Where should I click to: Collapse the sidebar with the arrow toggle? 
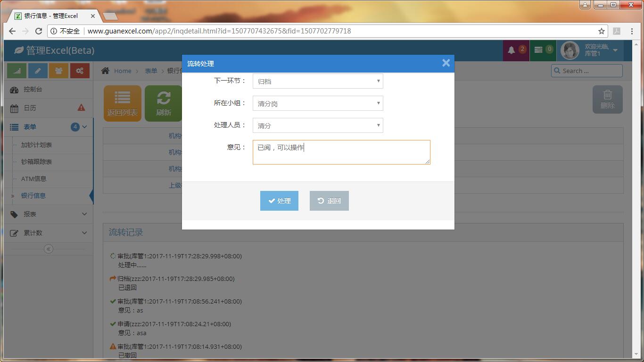(49, 249)
